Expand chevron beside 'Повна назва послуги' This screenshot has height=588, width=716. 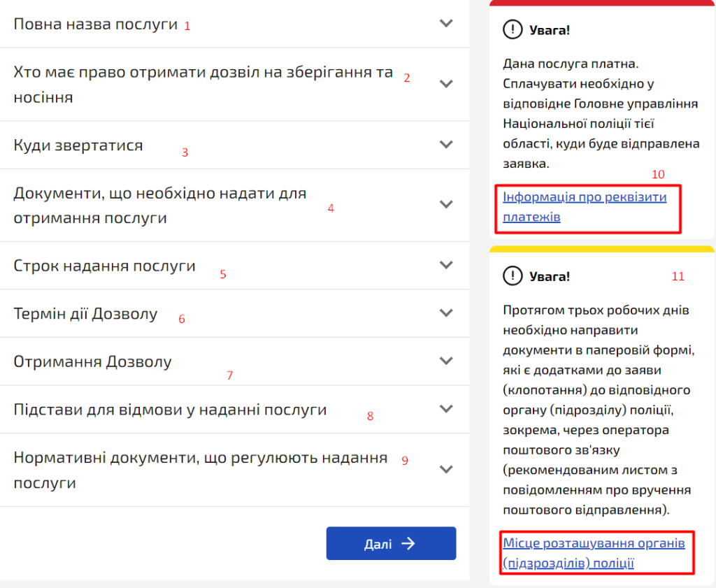click(x=446, y=23)
